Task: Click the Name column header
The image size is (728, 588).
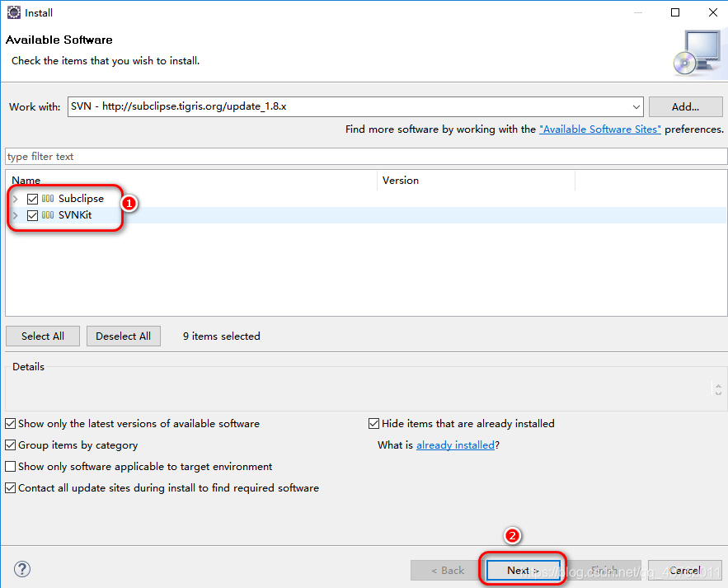Action: tap(191, 181)
